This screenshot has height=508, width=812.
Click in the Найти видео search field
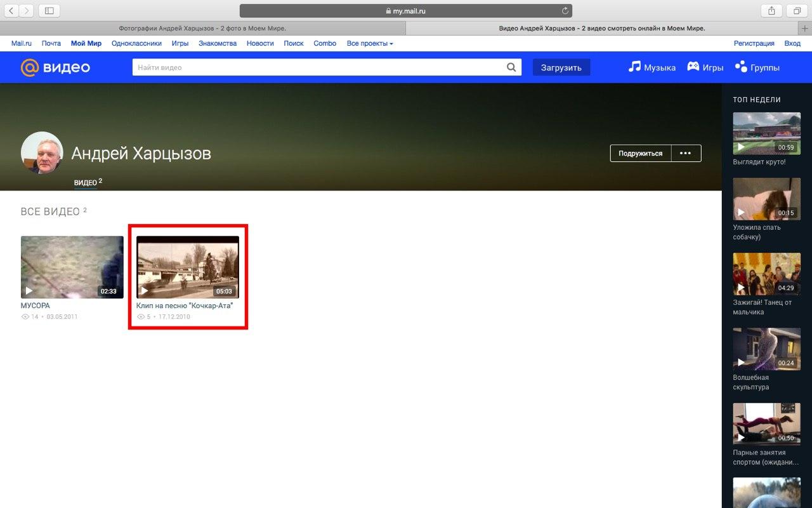pyautogui.click(x=317, y=67)
